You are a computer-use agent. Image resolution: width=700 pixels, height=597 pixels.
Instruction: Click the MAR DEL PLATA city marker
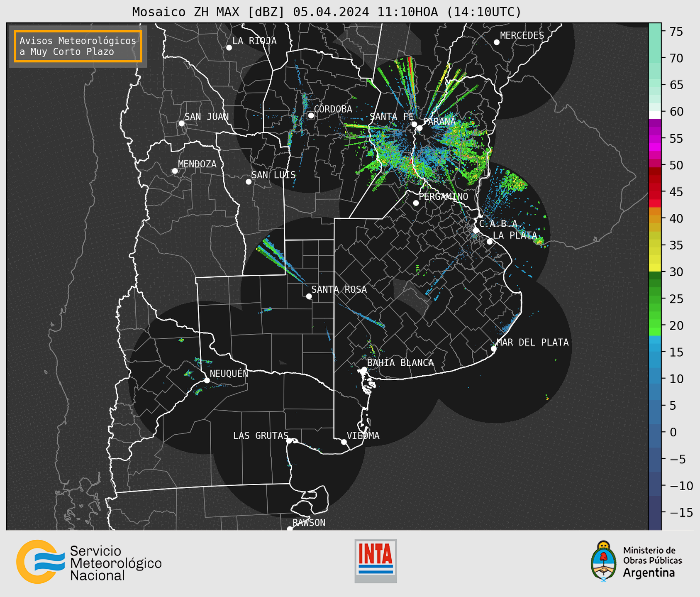(x=493, y=349)
